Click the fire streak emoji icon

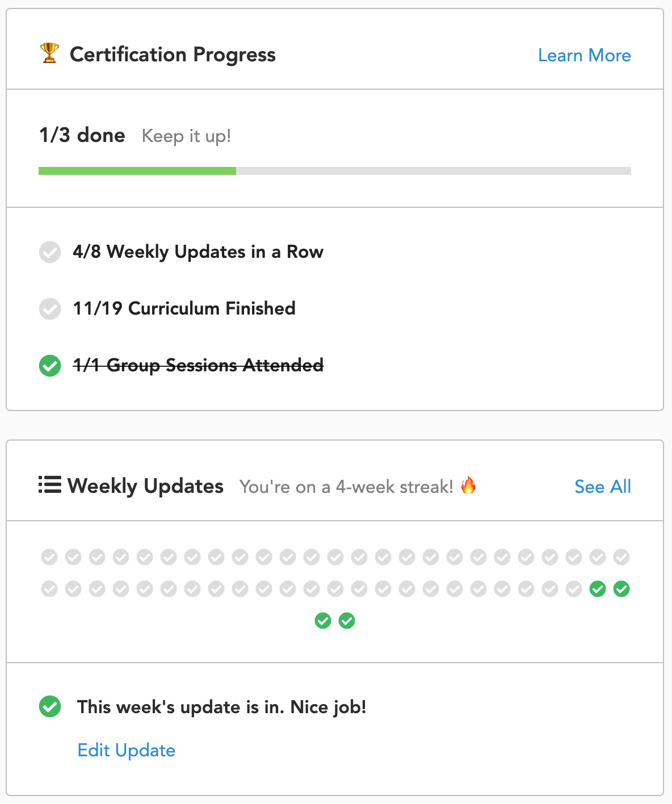pos(468,485)
